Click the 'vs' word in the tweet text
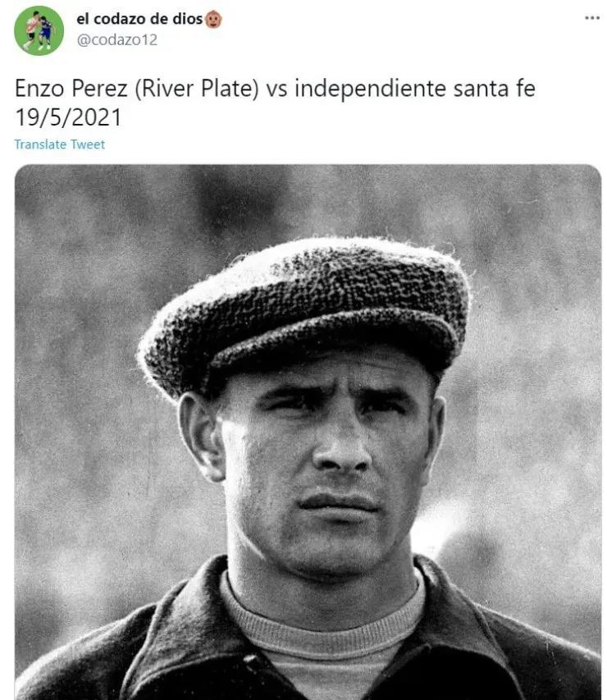607x700 pixels. click(276, 89)
